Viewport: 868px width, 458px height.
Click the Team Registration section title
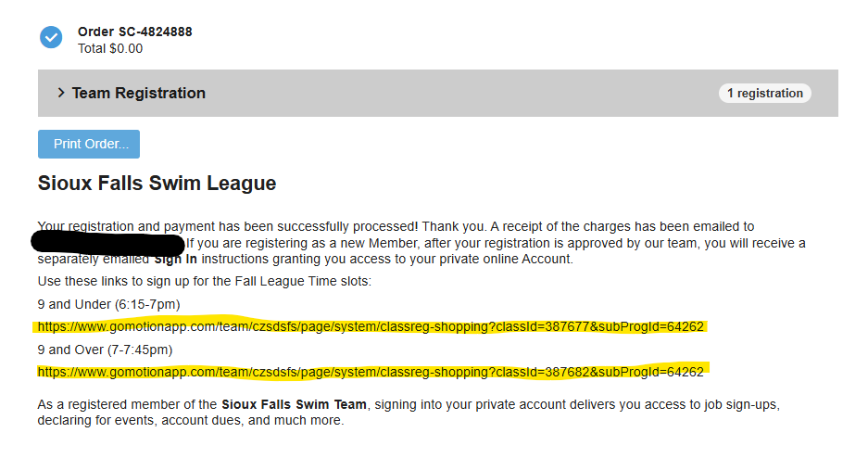click(139, 93)
